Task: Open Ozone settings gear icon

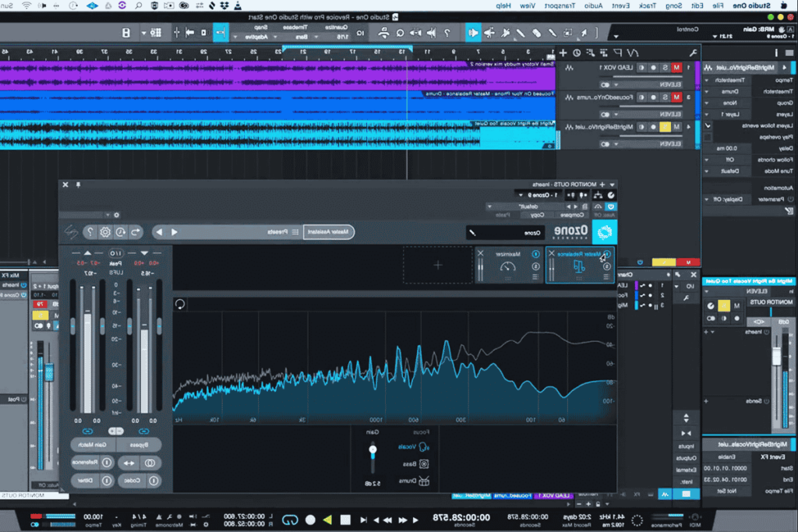Action: coord(105,232)
